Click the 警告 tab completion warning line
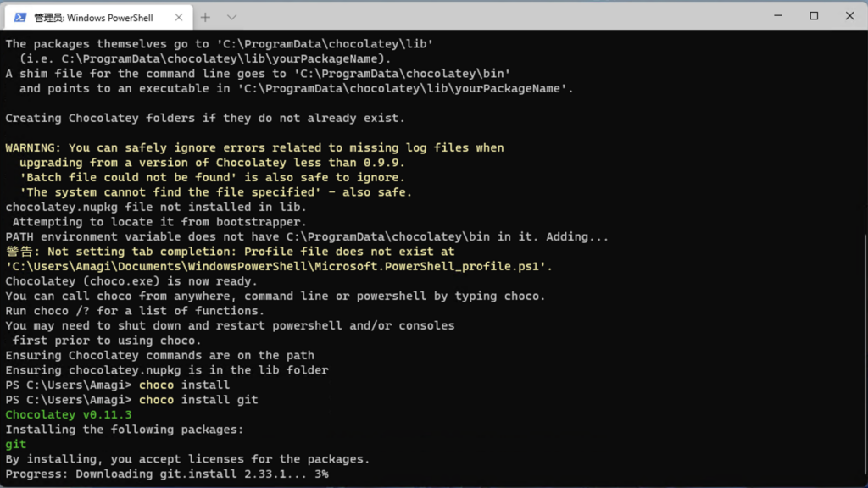 (x=231, y=251)
